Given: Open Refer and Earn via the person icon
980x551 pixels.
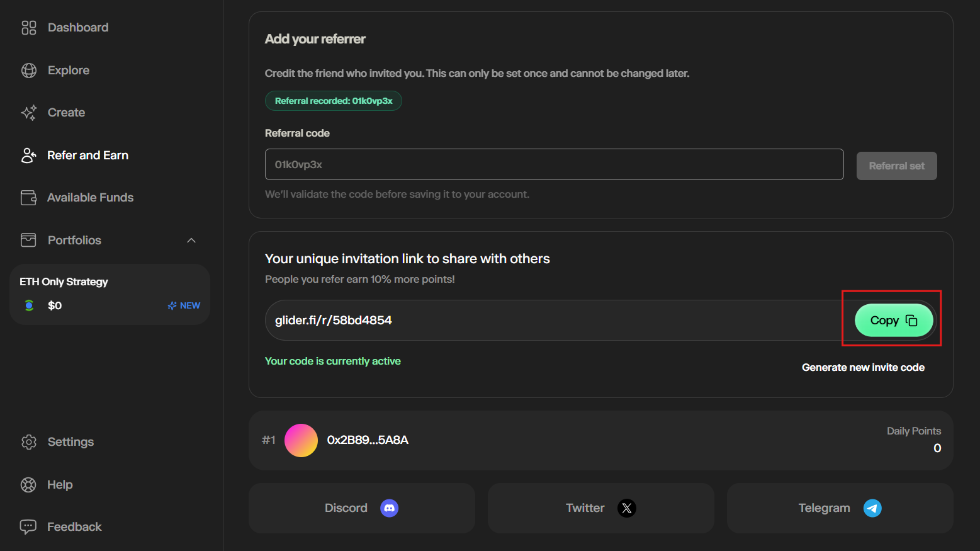Looking at the screenshot, I should click(29, 155).
